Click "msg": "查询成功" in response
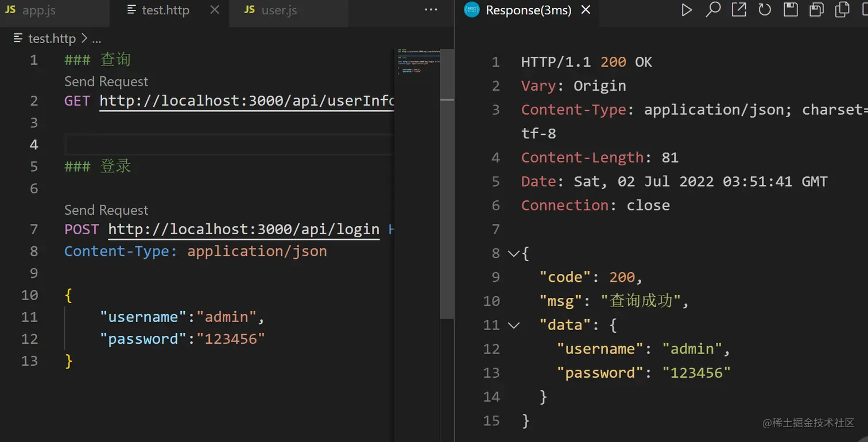The width and height of the screenshot is (868, 442). [614, 301]
